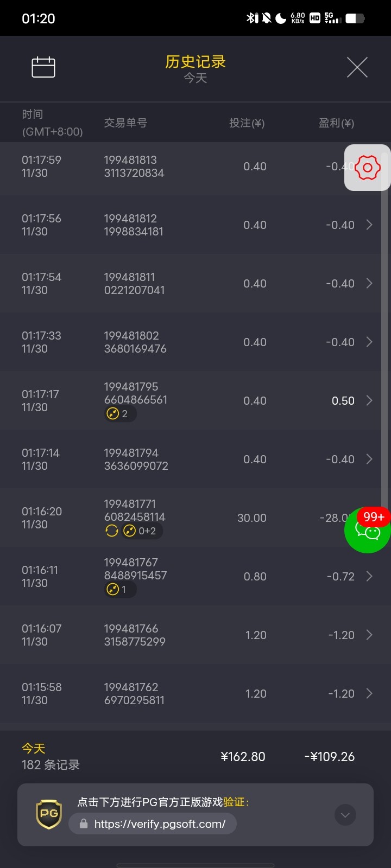Expand details for the 01:17:56 record
The image size is (391, 868).
[x=369, y=225]
